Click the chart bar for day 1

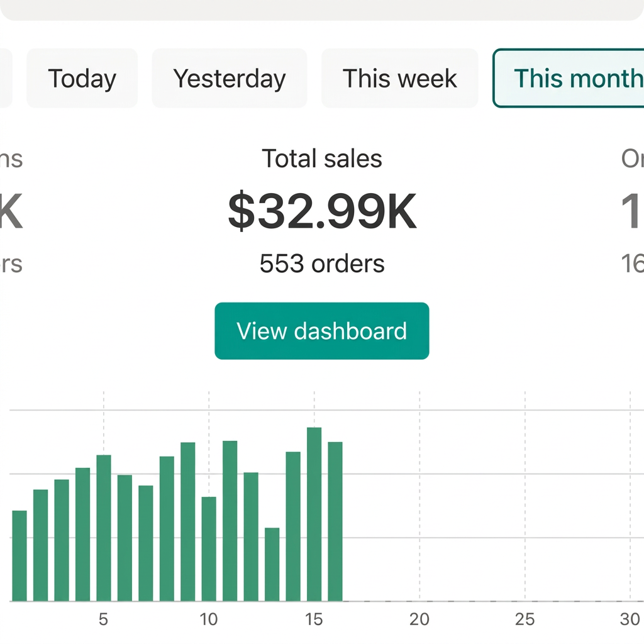19,556
